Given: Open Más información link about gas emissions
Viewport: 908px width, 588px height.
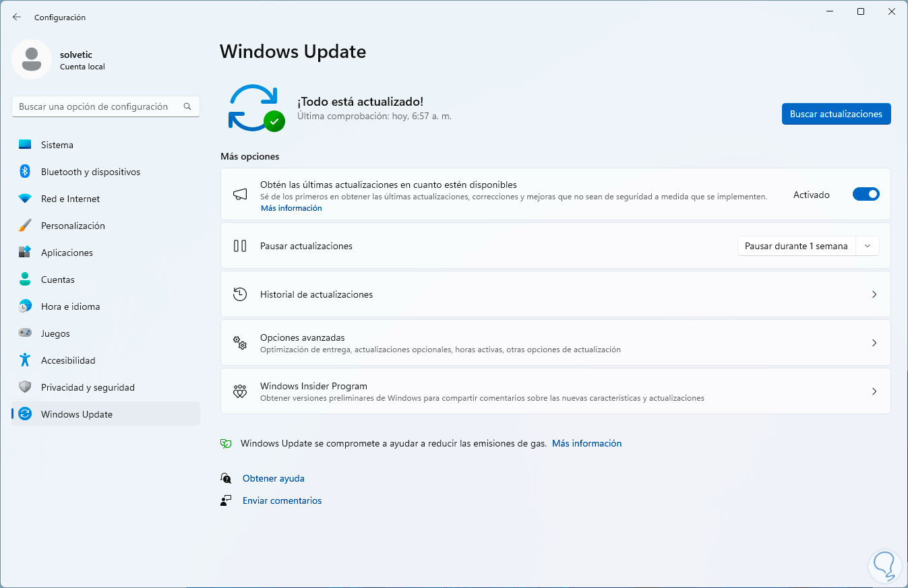Looking at the screenshot, I should (x=586, y=443).
